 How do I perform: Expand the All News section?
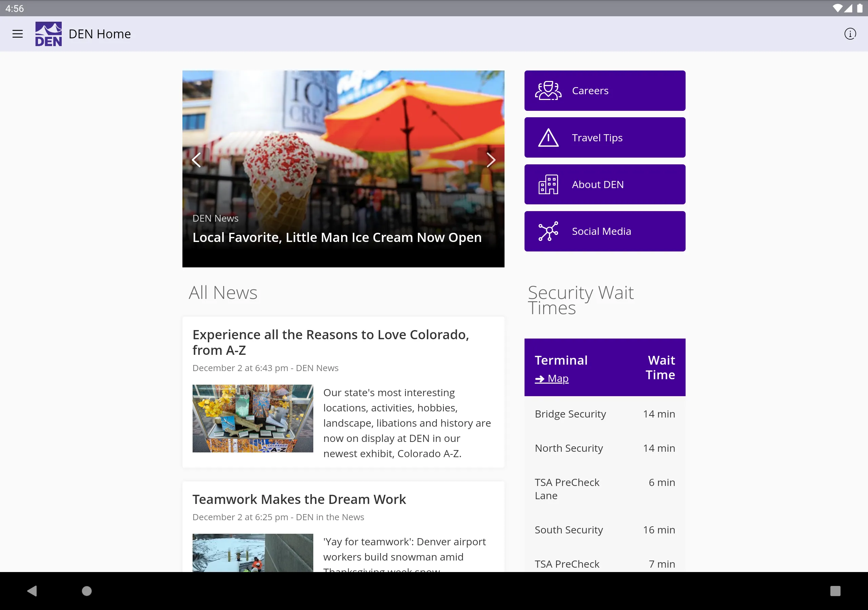(223, 292)
